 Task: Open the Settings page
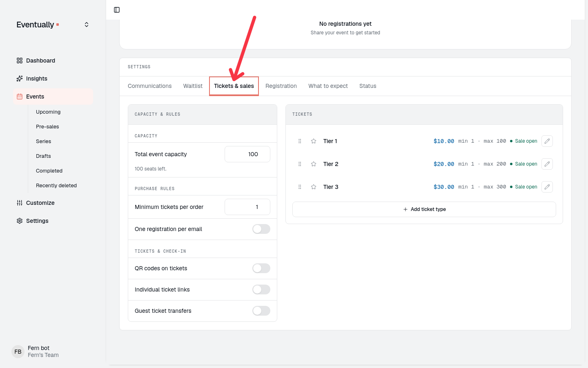[x=53, y=221]
